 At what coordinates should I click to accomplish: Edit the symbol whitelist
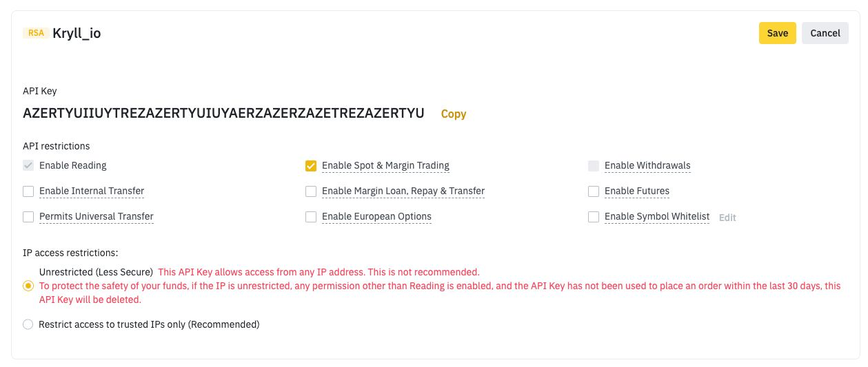click(x=727, y=218)
